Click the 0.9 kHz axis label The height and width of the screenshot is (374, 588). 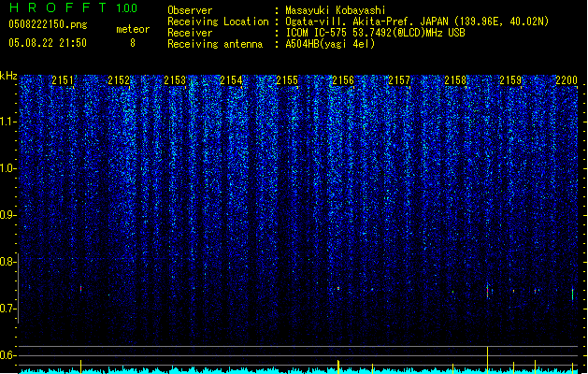click(8, 215)
